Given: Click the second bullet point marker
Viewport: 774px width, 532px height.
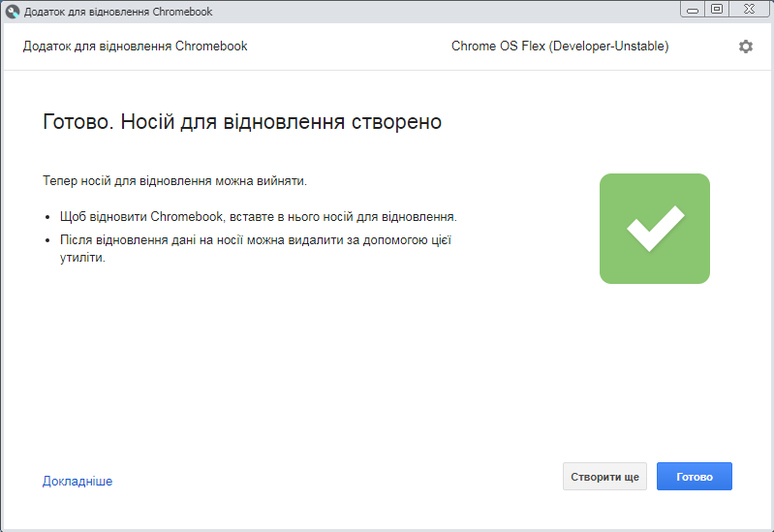Looking at the screenshot, I should (x=48, y=240).
